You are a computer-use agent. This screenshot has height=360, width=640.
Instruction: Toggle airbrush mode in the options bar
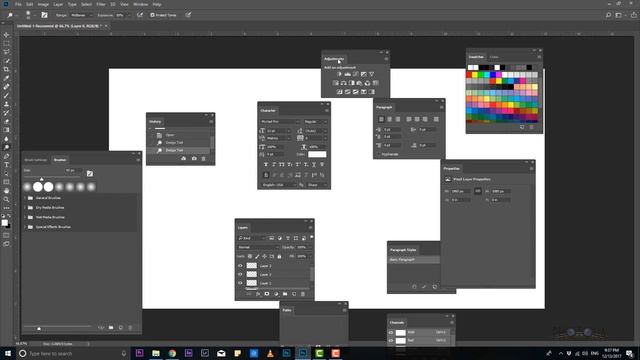click(x=140, y=15)
